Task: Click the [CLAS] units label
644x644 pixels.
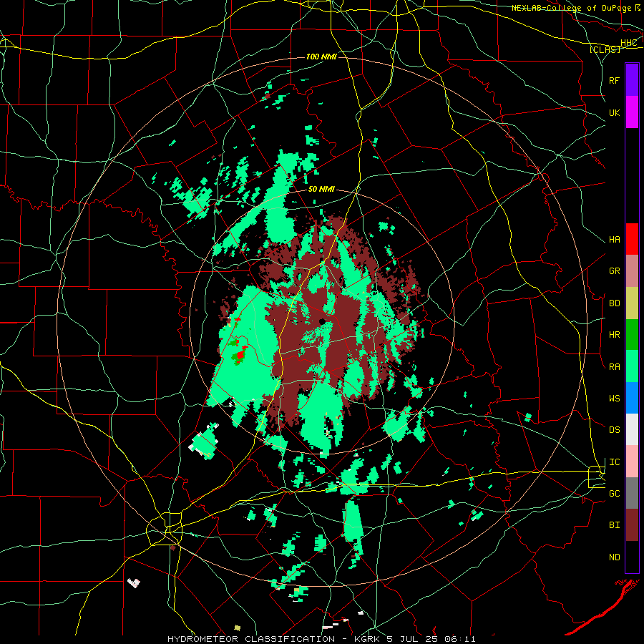Action: tap(605, 49)
